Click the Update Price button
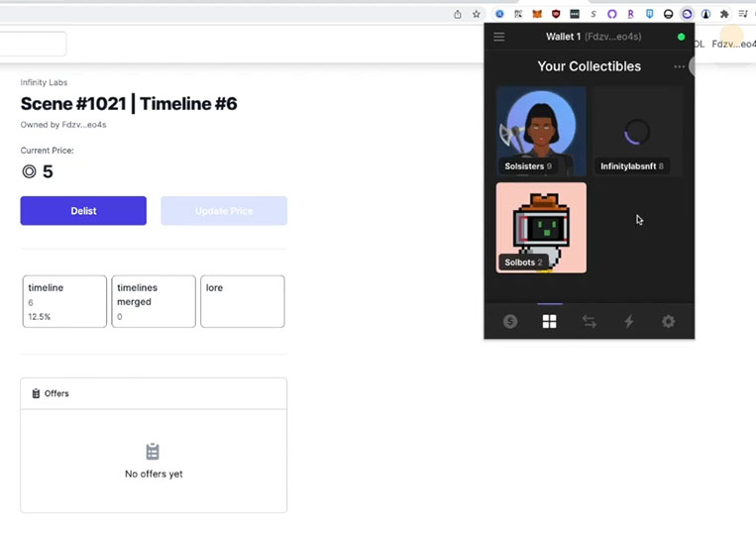Screen dimensions: 756x536 (224, 211)
